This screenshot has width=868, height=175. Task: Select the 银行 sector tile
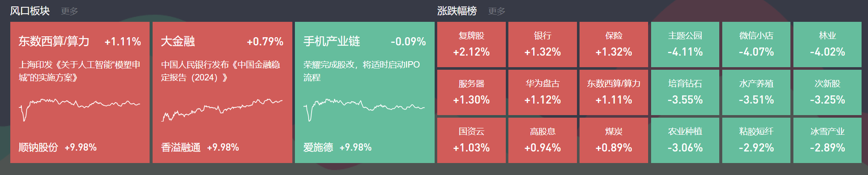pyautogui.click(x=542, y=44)
